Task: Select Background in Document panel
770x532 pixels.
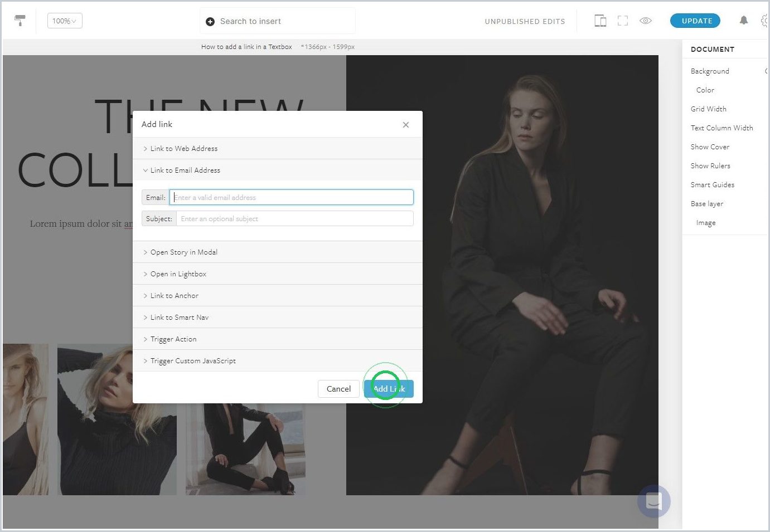Action: [x=710, y=71]
